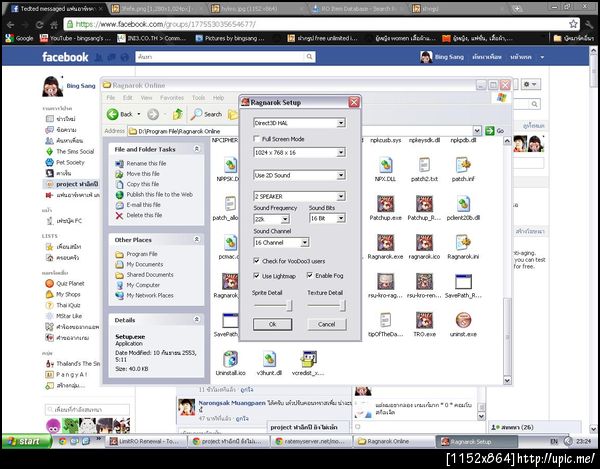Select vcredist_x... file icon
The height and width of the screenshot is (469, 600).
[308, 359]
